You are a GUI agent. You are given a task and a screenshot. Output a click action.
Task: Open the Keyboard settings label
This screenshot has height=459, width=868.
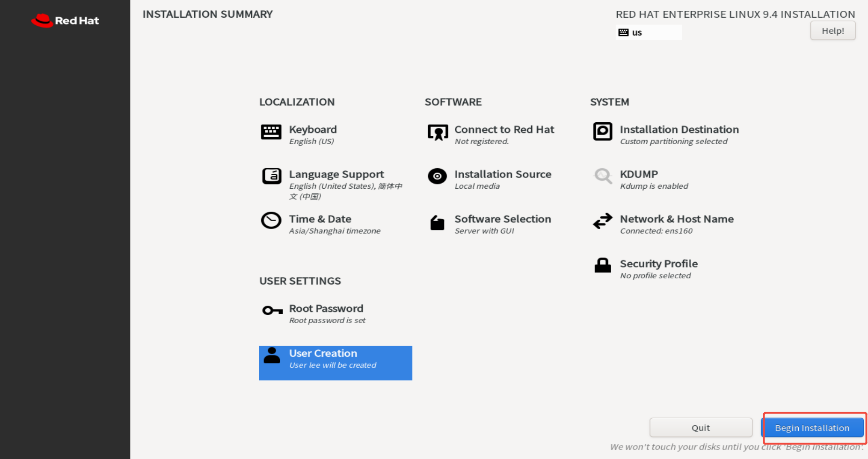[x=313, y=129]
